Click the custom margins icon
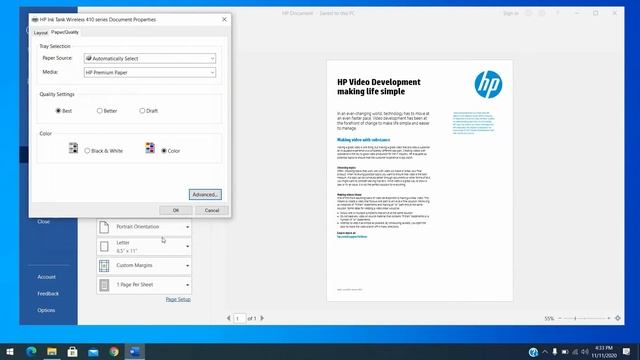640x360 pixels. [104, 266]
